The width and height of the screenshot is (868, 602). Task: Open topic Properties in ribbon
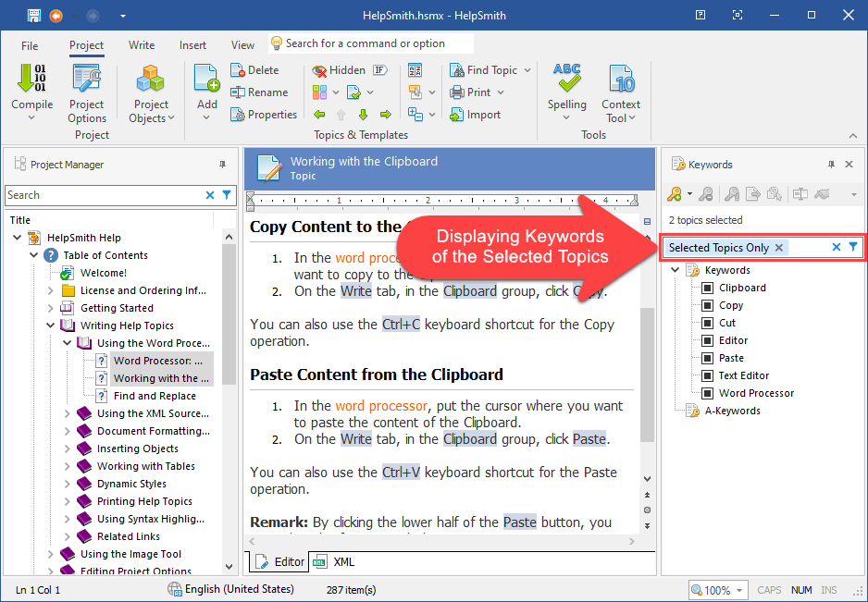click(x=264, y=115)
